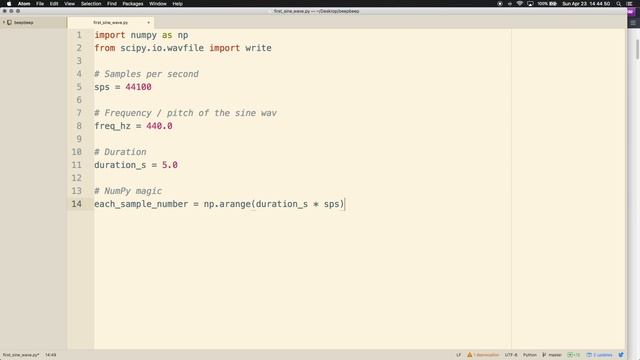This screenshot has width=640, height=360.
Task: Click the editor vertical scrollbar thumb
Action: (x=637, y=49)
